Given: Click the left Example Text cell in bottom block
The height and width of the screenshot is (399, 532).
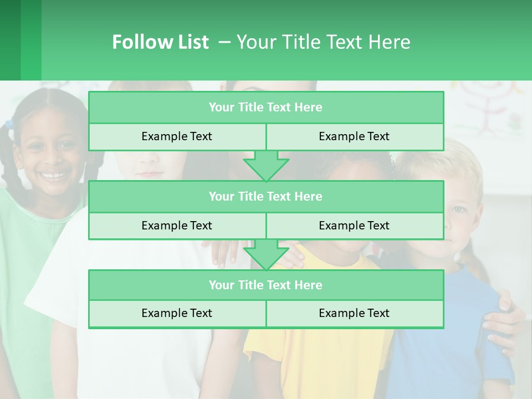Looking at the screenshot, I should point(177,314).
